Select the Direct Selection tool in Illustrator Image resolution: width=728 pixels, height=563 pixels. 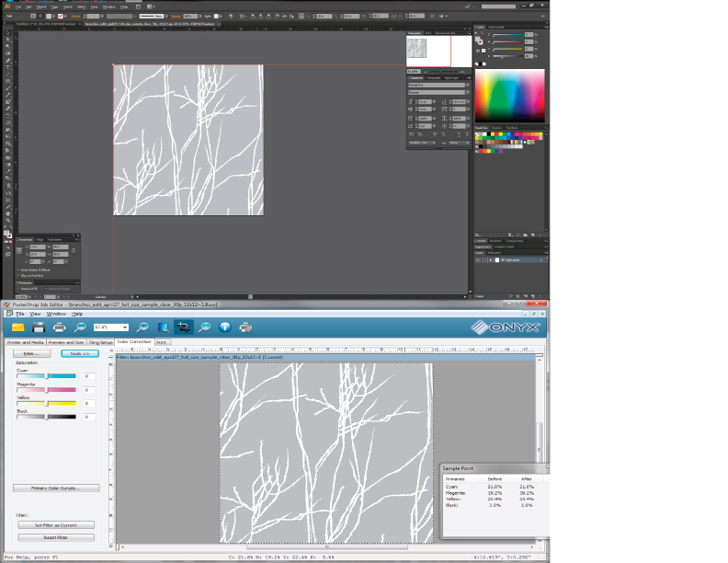click(x=8, y=40)
